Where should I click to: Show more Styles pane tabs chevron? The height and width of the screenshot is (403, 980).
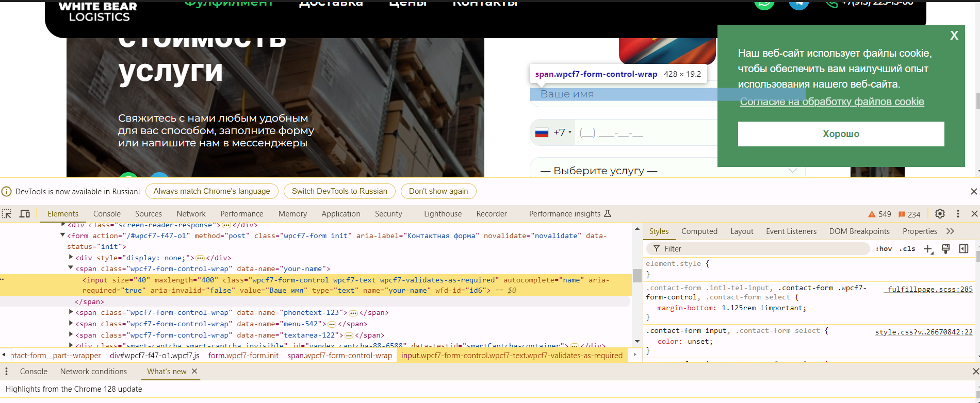click(951, 231)
